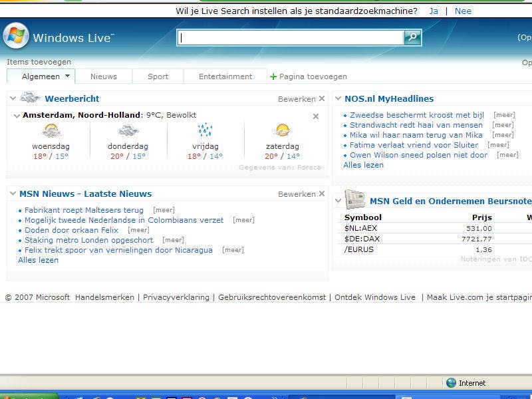This screenshot has width=532, height=399.
Task: Click the Amsterdam, Noord-Holland location heading
Action: pos(81,115)
